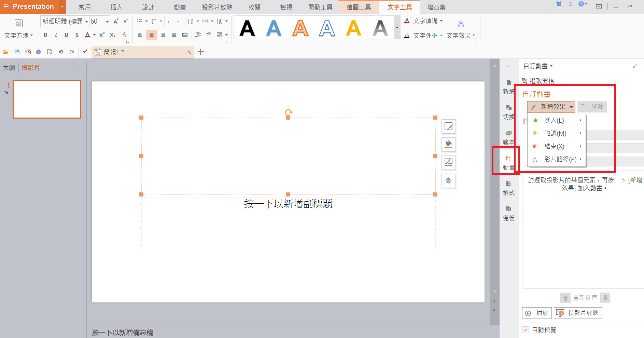Click the 投影片放映 button in animation pane
The height and width of the screenshot is (338, 644).
coord(578,313)
